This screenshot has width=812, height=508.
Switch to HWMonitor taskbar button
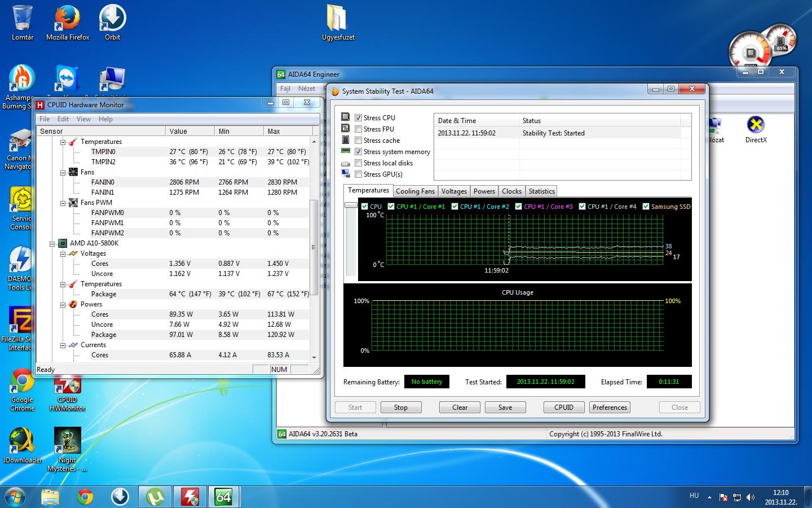pyautogui.click(x=189, y=497)
